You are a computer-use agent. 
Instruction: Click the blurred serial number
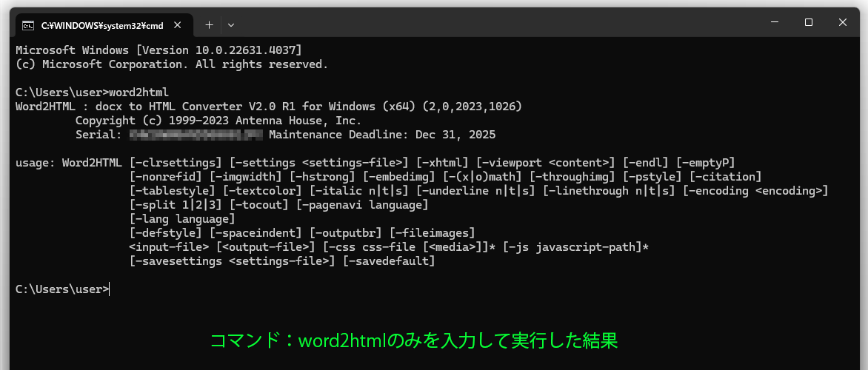(196, 135)
